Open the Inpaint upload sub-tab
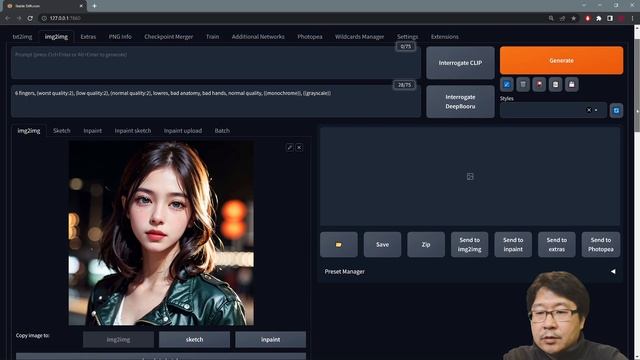Screen dimensions: 640x360 pyautogui.click(x=183, y=131)
